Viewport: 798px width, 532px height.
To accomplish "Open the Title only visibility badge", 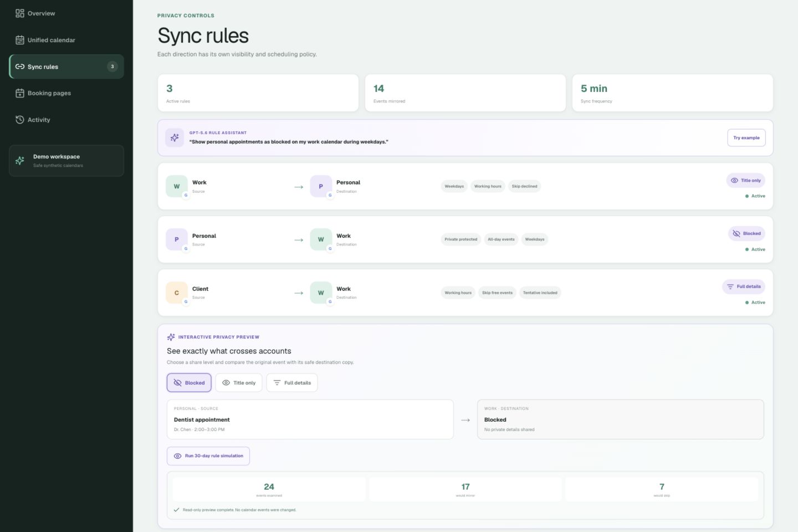I will (746, 181).
